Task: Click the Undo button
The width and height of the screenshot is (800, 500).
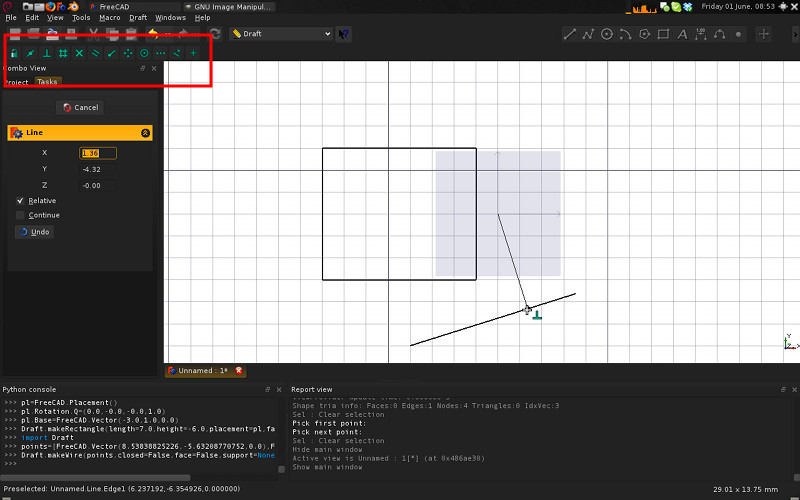Action: [34, 232]
